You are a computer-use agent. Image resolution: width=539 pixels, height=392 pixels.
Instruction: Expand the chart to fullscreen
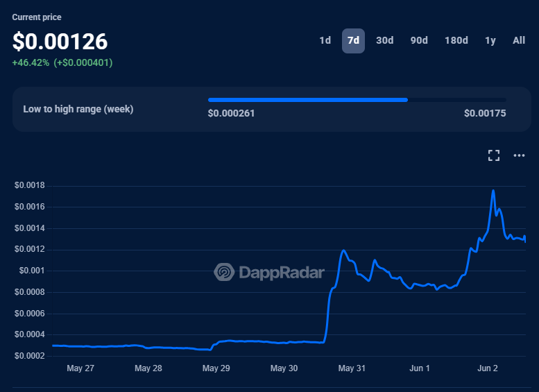(x=494, y=155)
